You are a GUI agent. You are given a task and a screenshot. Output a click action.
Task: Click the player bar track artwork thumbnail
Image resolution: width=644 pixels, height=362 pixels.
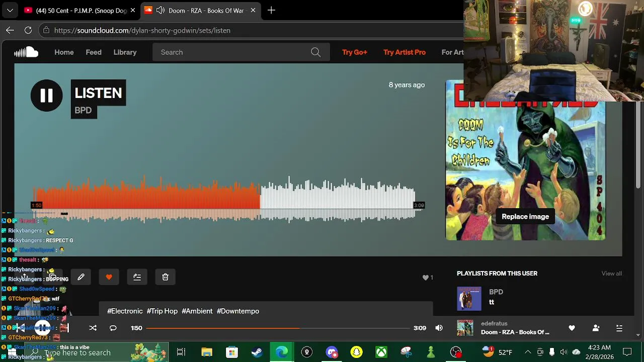pos(465,328)
